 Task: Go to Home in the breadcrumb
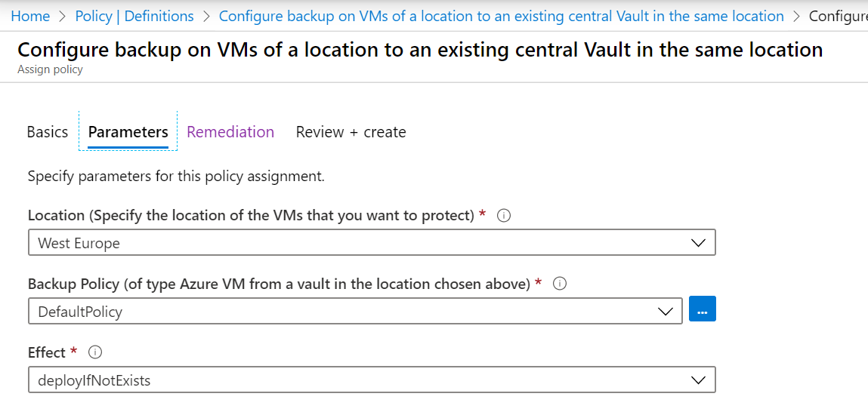tap(31, 16)
